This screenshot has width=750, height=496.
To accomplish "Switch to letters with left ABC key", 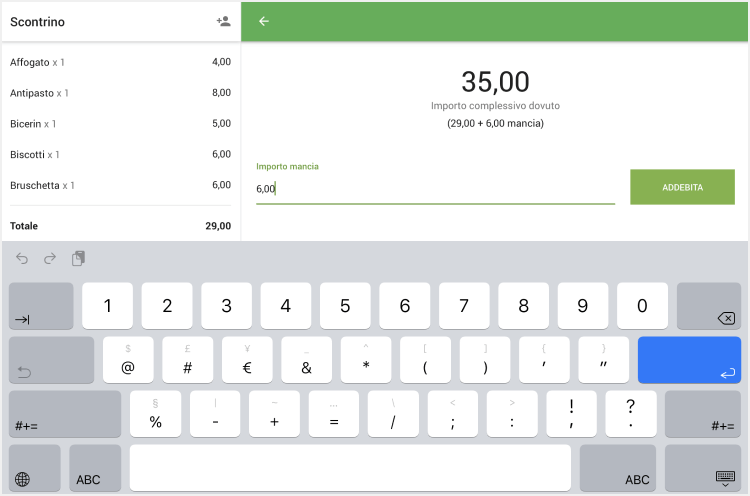I will 95,469.
